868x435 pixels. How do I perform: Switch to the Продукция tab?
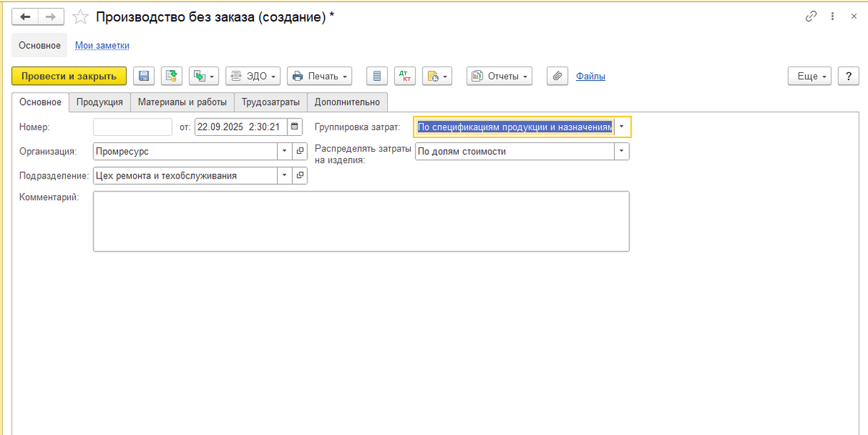tap(100, 102)
